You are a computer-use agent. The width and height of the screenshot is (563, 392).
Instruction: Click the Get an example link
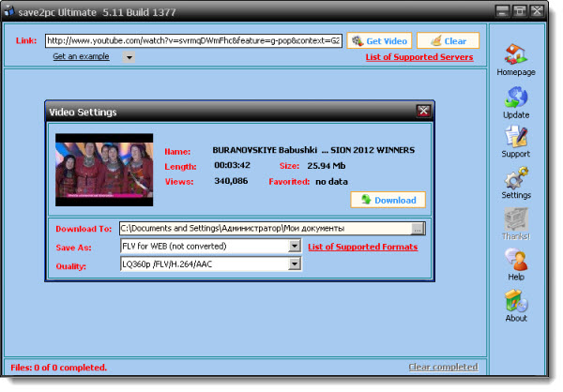[81, 56]
